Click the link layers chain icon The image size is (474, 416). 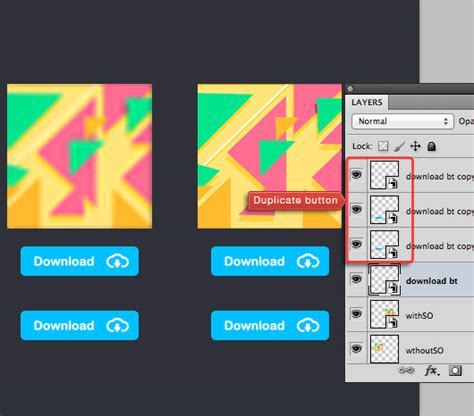tap(406, 371)
